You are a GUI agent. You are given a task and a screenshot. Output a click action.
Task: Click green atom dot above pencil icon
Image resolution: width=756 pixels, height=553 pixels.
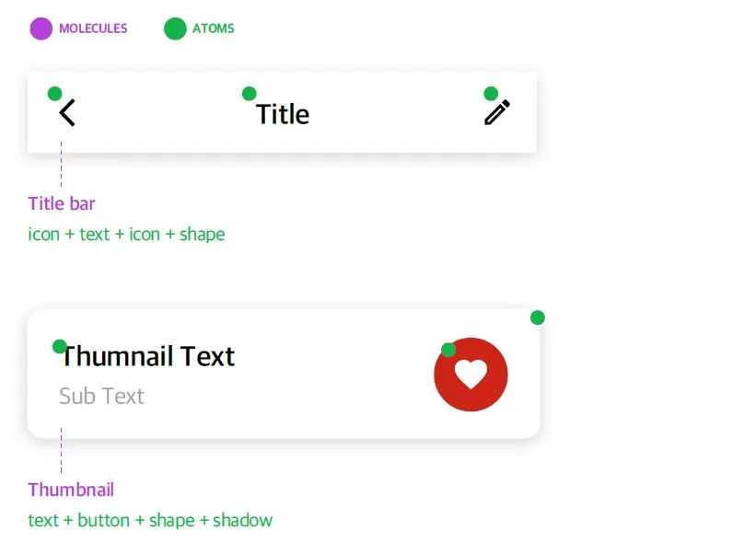[x=491, y=94]
